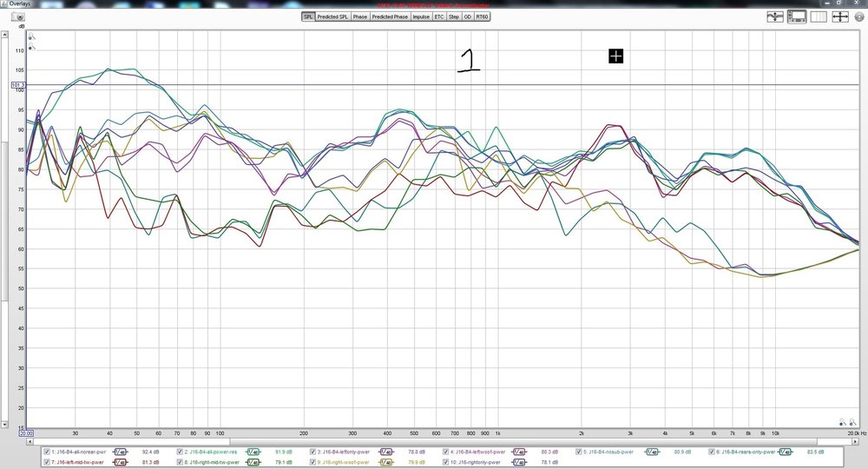Click the 83.5 dB value in legend
Screen dimensions: 868x469
pos(815,452)
